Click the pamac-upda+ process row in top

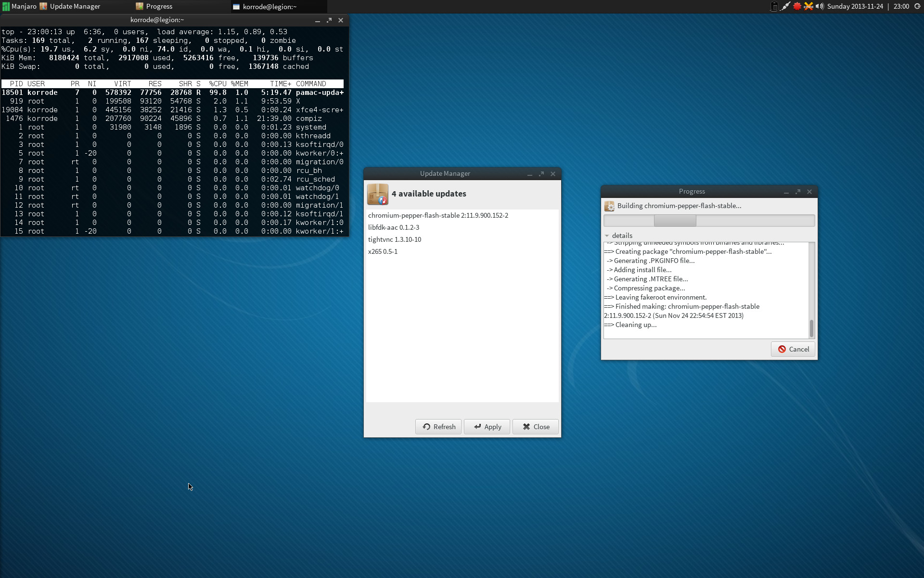click(x=173, y=92)
